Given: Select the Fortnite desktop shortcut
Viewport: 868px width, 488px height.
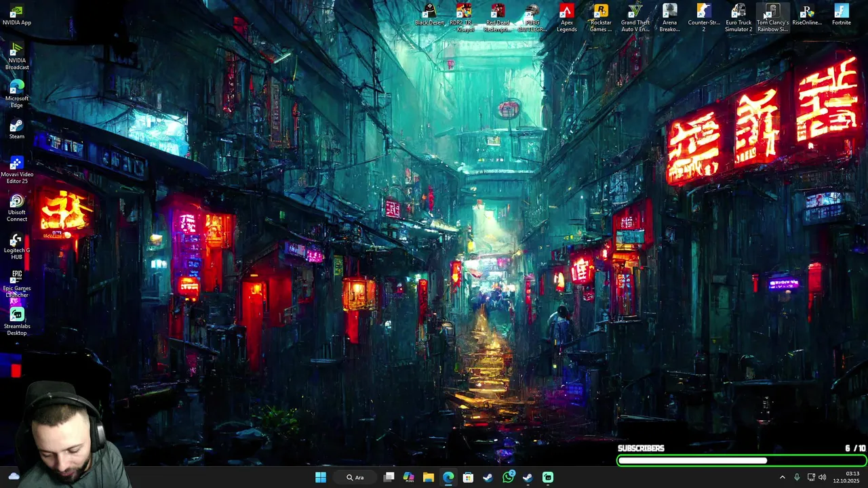Looking at the screenshot, I should click(842, 15).
